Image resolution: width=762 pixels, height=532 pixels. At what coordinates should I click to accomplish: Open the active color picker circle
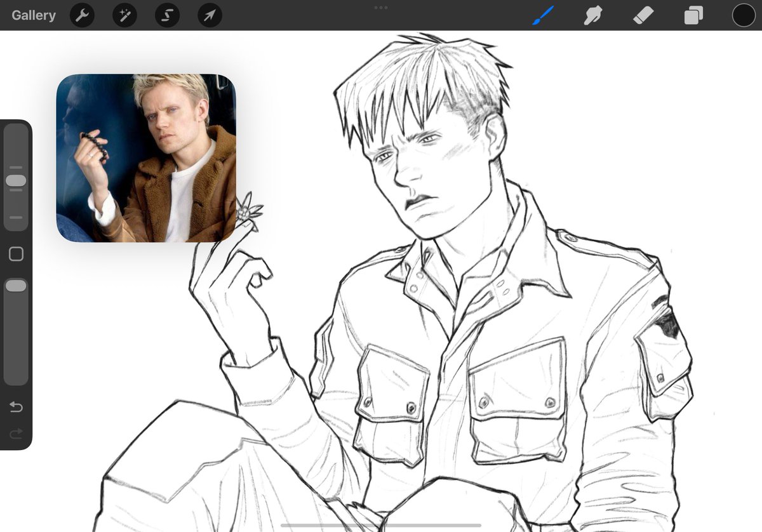744,15
